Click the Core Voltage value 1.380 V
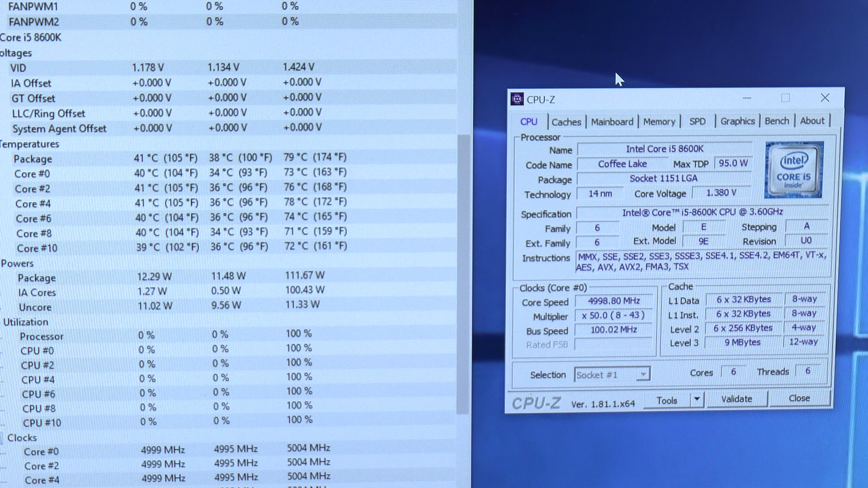Screen dimensions: 868x488 pyautogui.click(x=722, y=193)
